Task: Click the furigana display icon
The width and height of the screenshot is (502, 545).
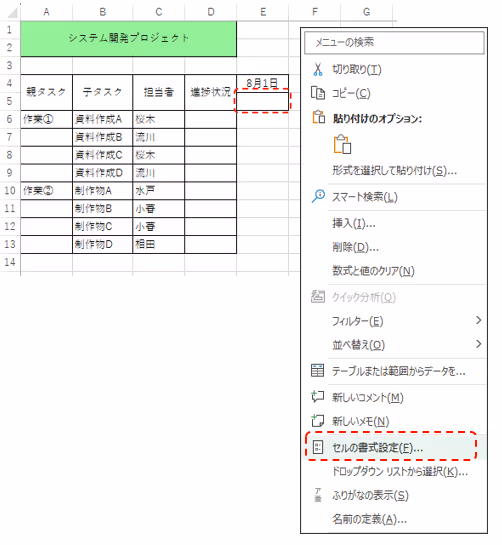Action: (318, 495)
